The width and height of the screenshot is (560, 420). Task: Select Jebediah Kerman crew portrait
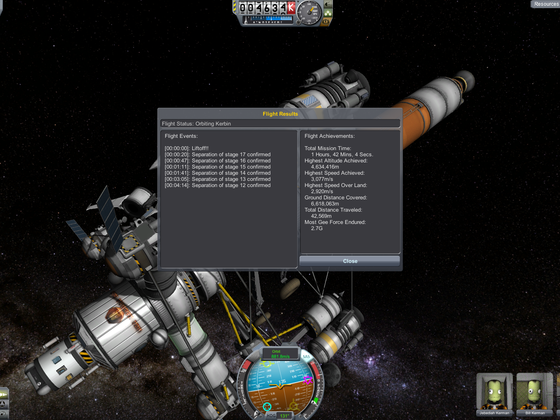click(494, 394)
